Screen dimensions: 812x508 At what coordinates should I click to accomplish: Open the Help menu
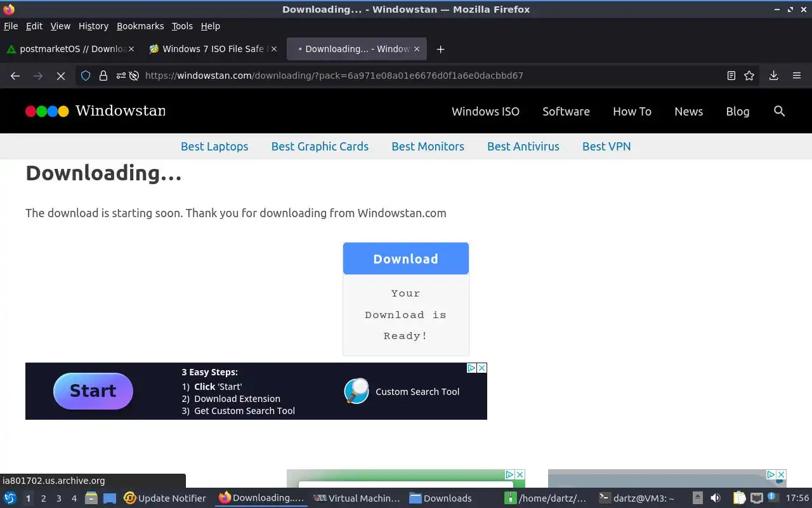(210, 26)
